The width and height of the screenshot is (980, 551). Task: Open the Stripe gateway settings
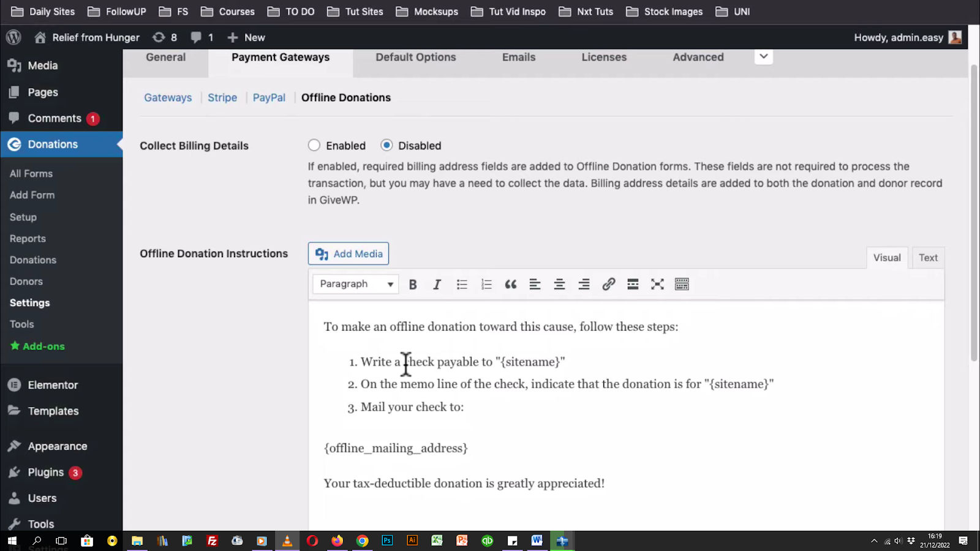(x=222, y=97)
